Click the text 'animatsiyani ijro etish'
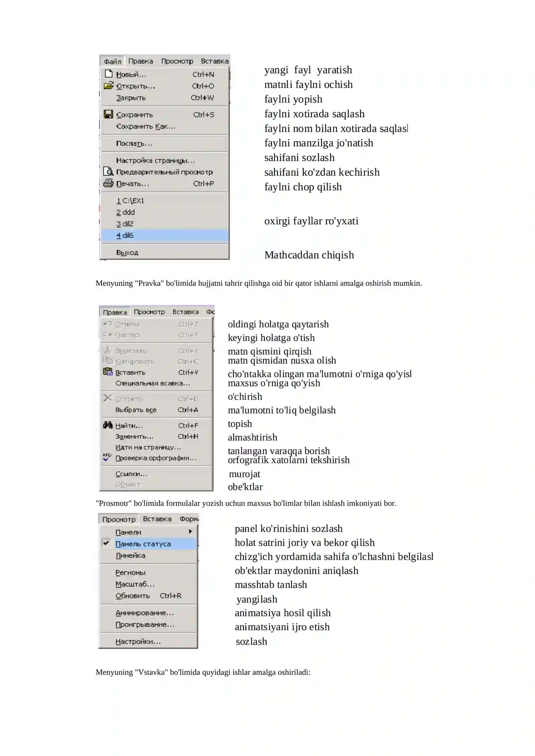The image size is (535, 756). pos(282,627)
